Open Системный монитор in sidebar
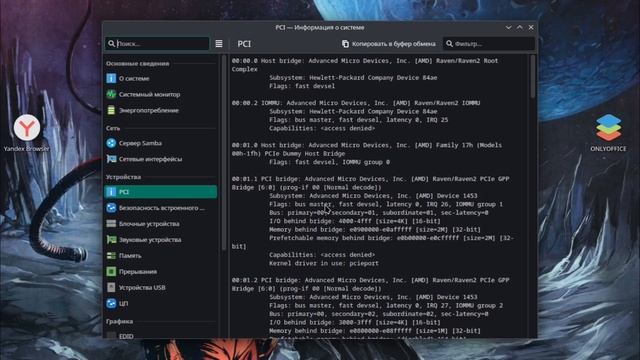Image resolution: width=640 pixels, height=360 pixels. click(x=160, y=94)
